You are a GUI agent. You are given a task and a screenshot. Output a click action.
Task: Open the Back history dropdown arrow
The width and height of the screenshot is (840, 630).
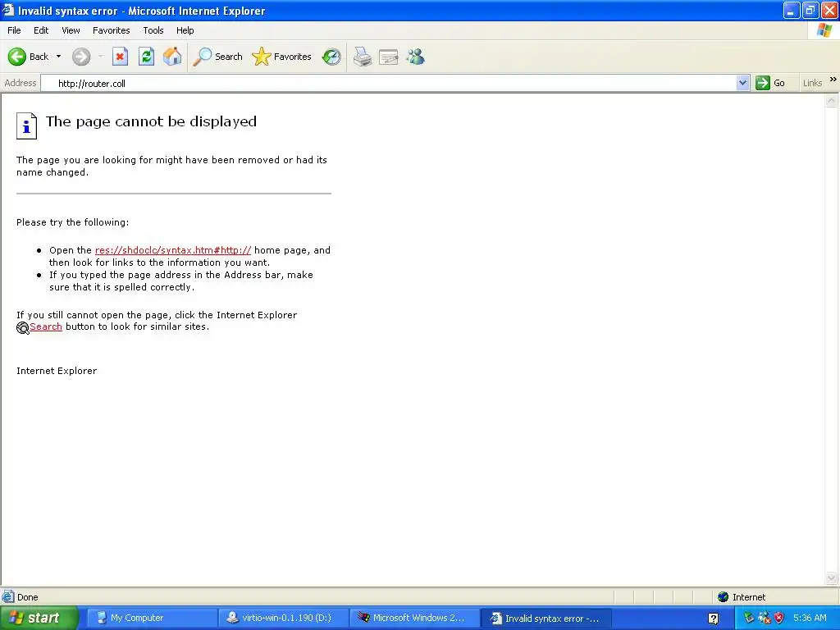click(58, 57)
